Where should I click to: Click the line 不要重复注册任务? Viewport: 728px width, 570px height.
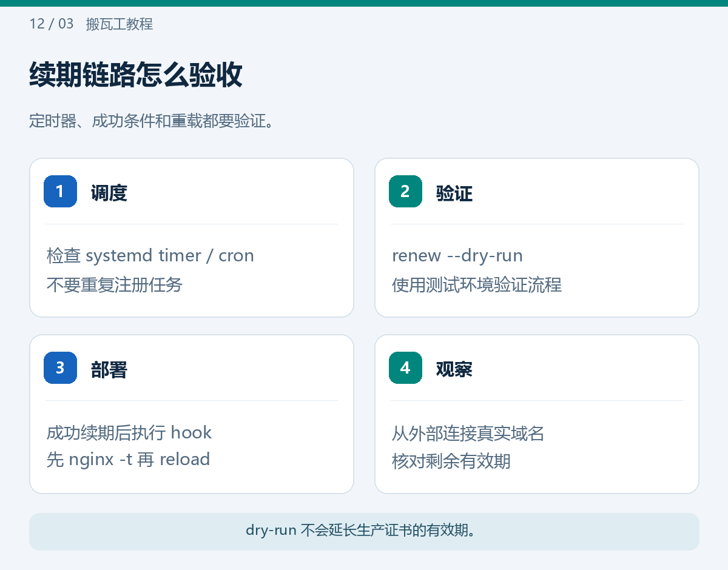[115, 285]
